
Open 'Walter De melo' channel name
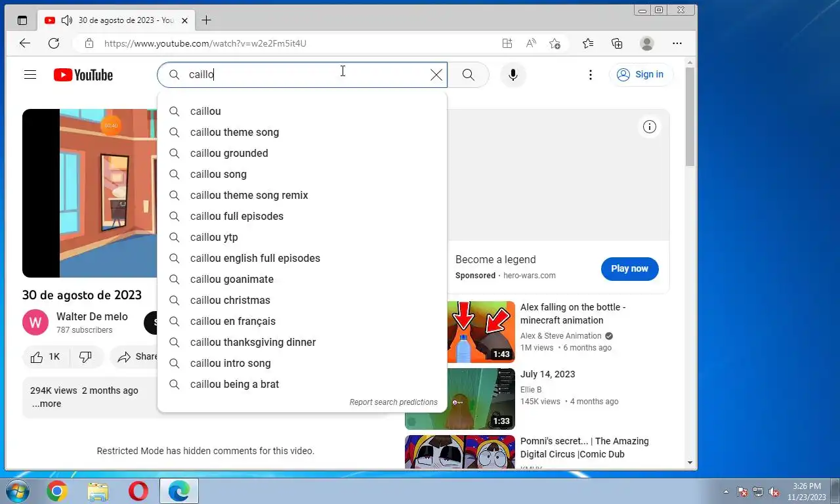point(92,316)
